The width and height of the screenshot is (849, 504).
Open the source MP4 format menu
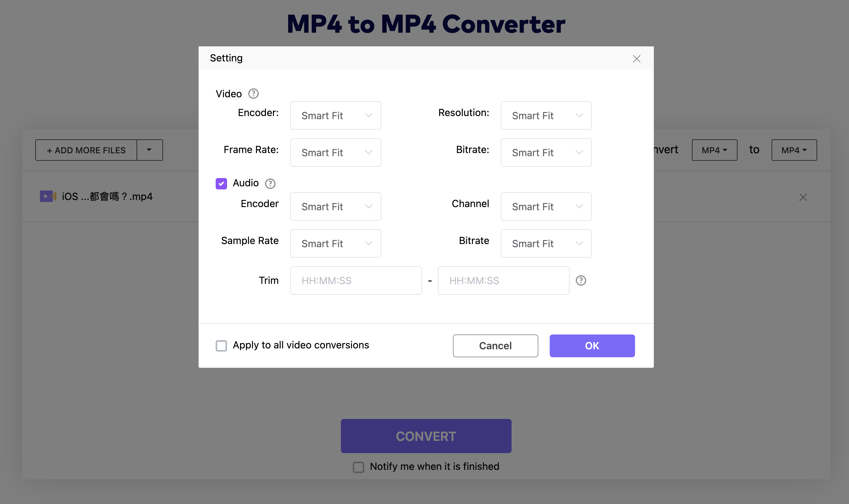tap(714, 150)
